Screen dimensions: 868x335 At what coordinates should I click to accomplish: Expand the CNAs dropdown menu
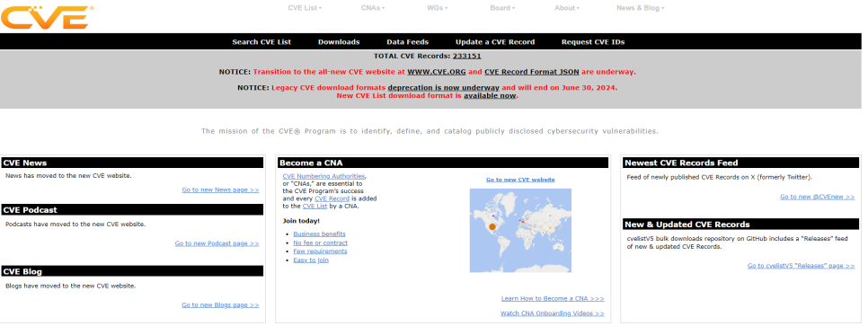(x=373, y=8)
